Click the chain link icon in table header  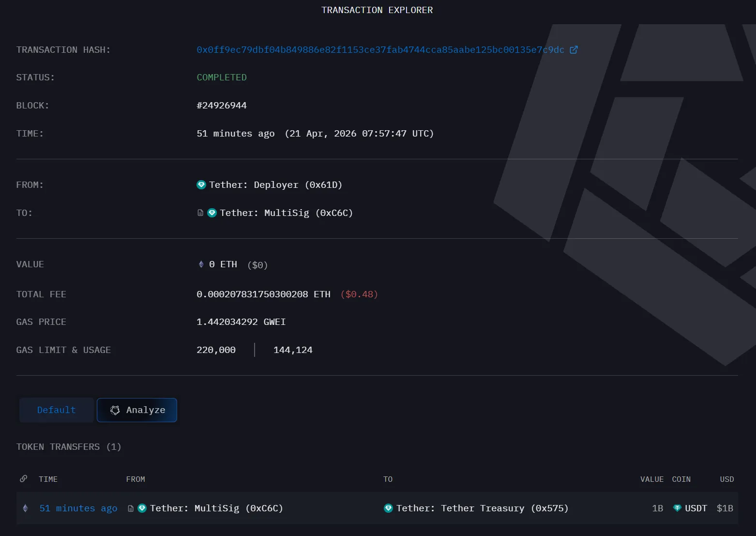pyautogui.click(x=23, y=479)
